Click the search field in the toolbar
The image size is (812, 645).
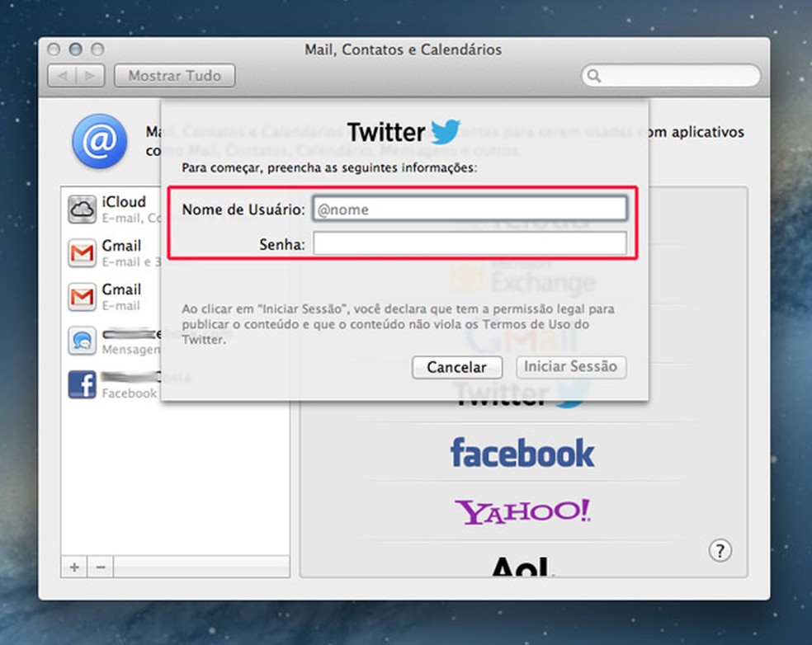click(x=670, y=75)
